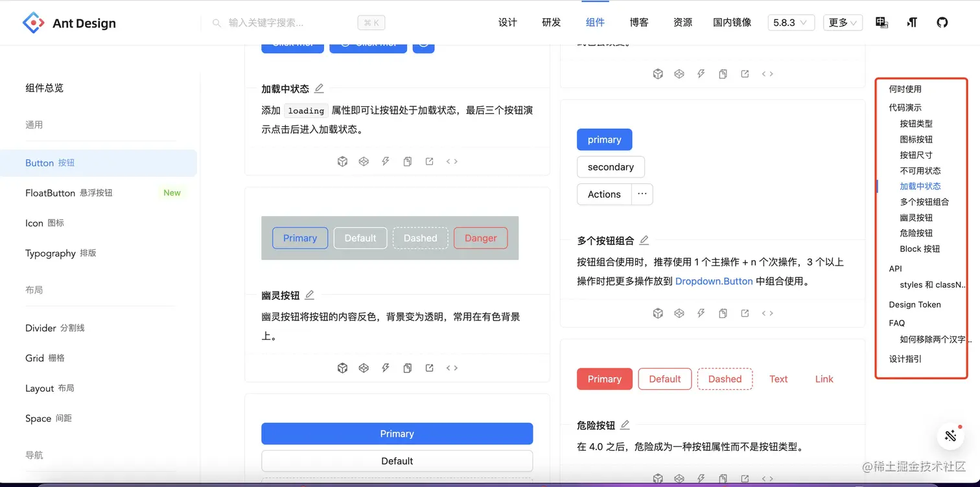Select Typography 排版 in the sidebar
Viewport: 980px width, 487px height.
[99, 253]
